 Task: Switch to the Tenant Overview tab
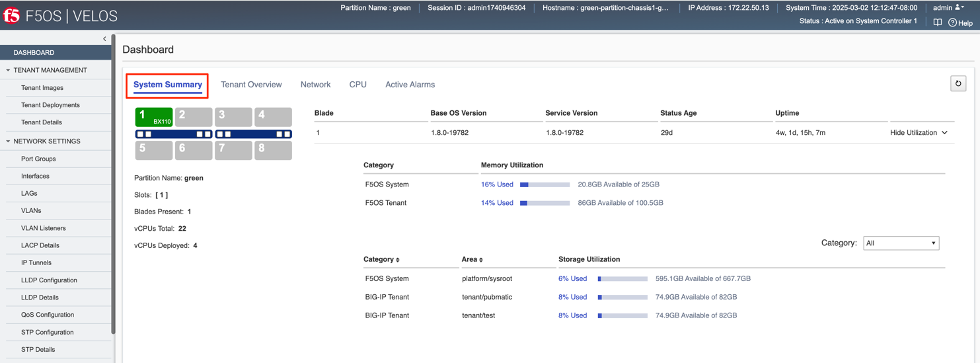point(251,85)
